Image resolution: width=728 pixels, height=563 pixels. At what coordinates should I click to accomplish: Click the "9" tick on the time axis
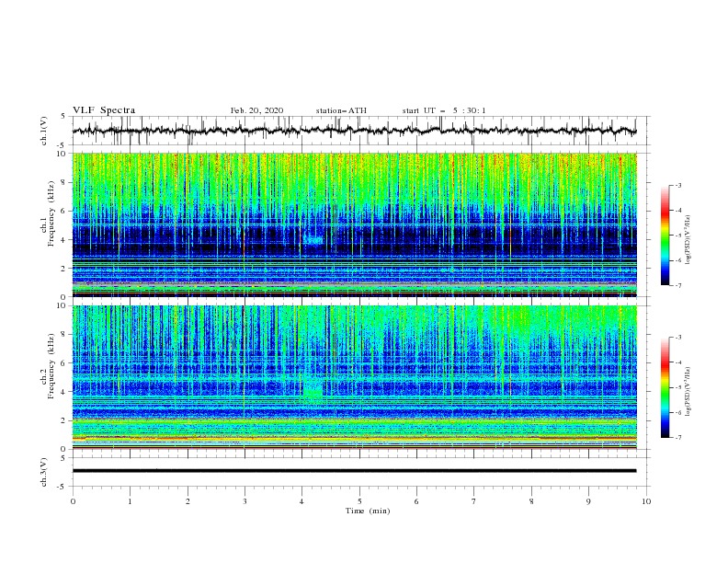588,501
